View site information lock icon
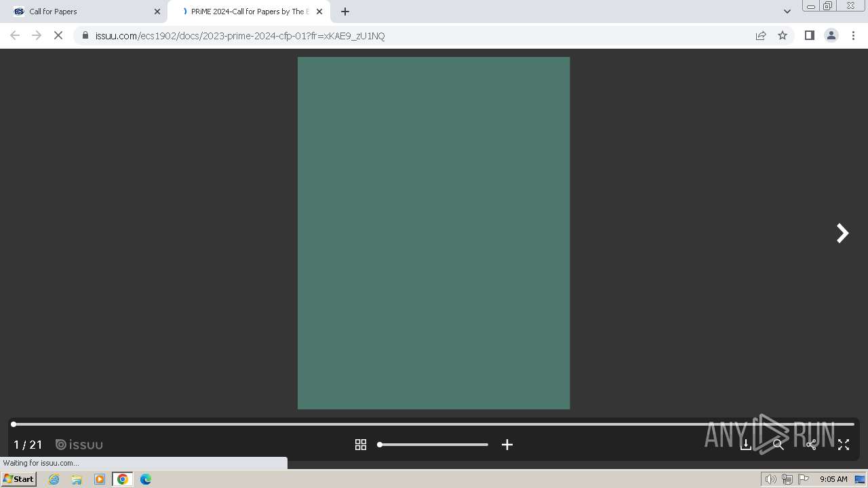868x488 pixels. coord(85,36)
